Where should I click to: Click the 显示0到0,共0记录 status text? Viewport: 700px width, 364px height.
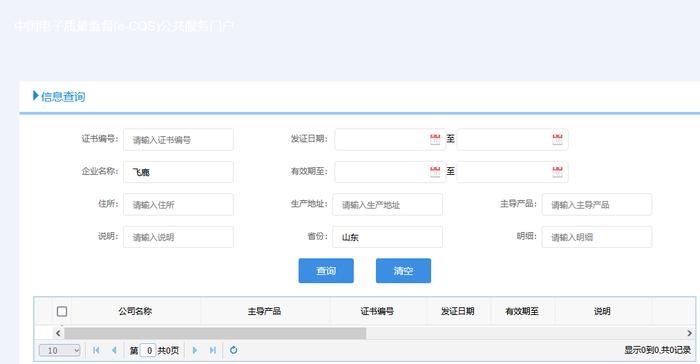click(657, 350)
